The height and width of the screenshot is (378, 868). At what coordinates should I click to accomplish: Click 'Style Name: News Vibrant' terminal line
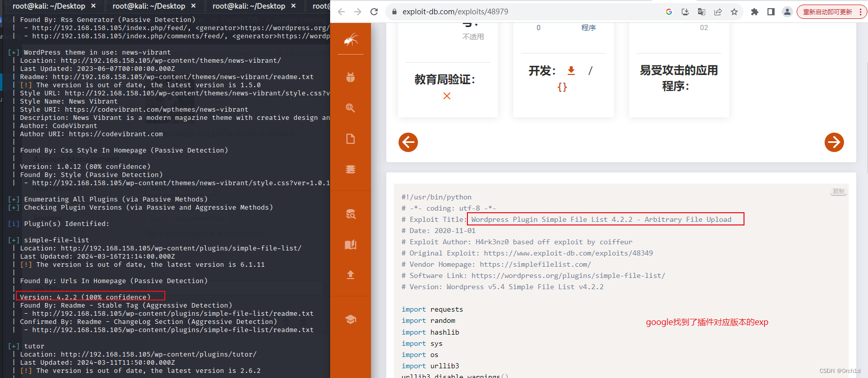coord(69,101)
